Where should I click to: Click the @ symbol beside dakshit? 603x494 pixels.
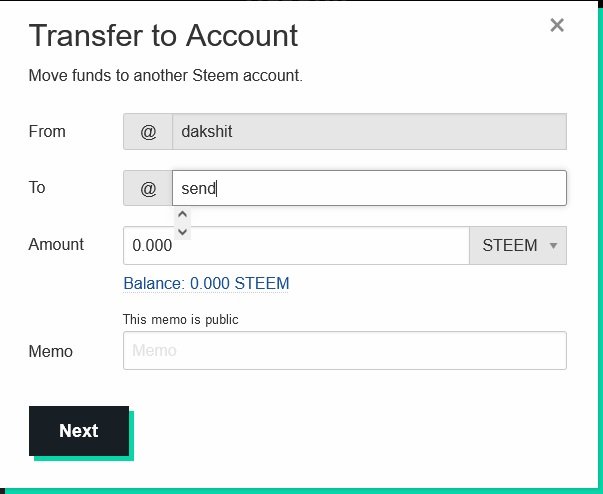point(148,131)
